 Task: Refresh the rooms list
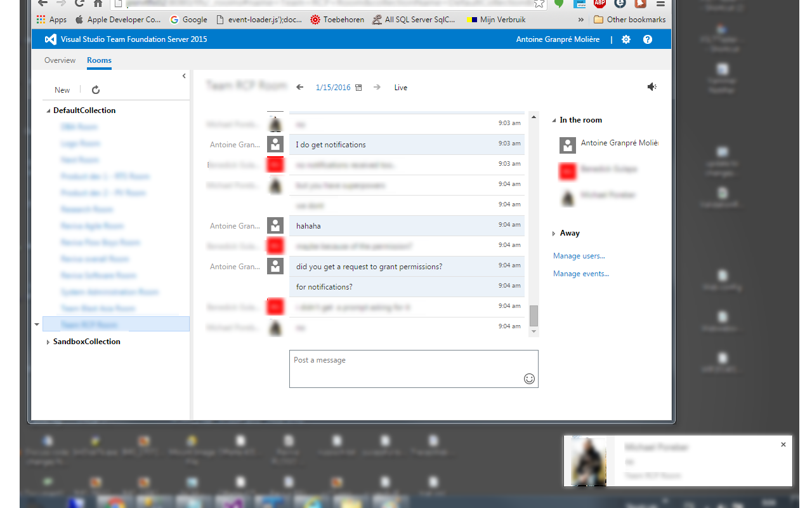[96, 90]
